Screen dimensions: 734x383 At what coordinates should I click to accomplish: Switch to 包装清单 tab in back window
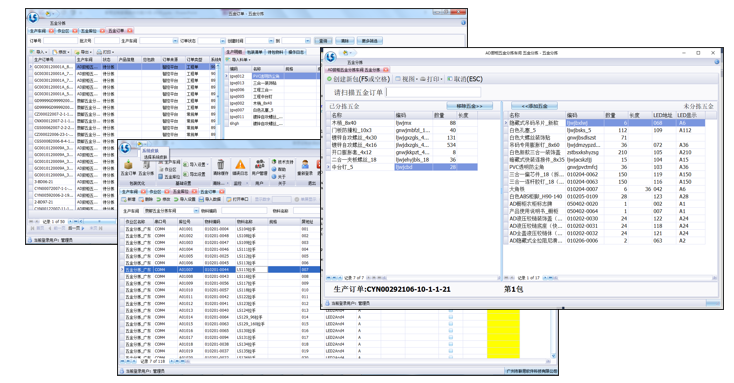tap(255, 52)
